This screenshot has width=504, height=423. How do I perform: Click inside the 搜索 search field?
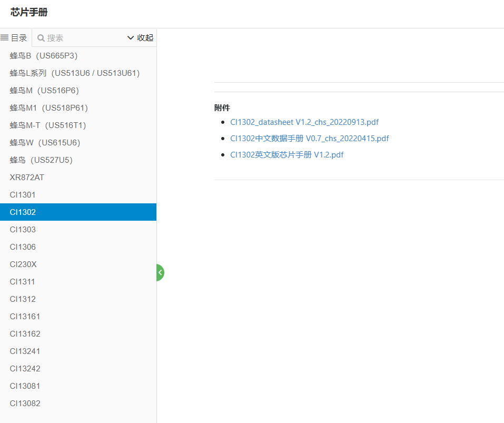click(x=79, y=37)
